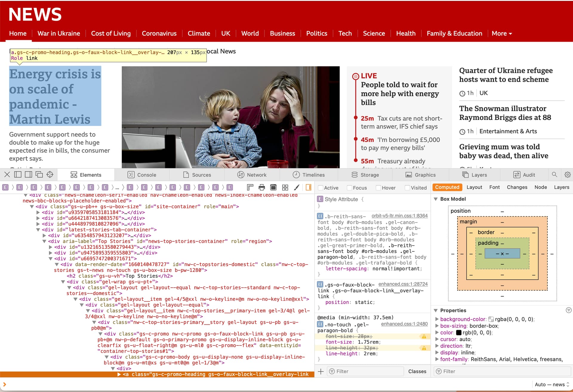Click rule icon beside .gs-o-faux-block-link selector
Image resolution: width=573 pixels, height=392 pixels.
[320, 284]
